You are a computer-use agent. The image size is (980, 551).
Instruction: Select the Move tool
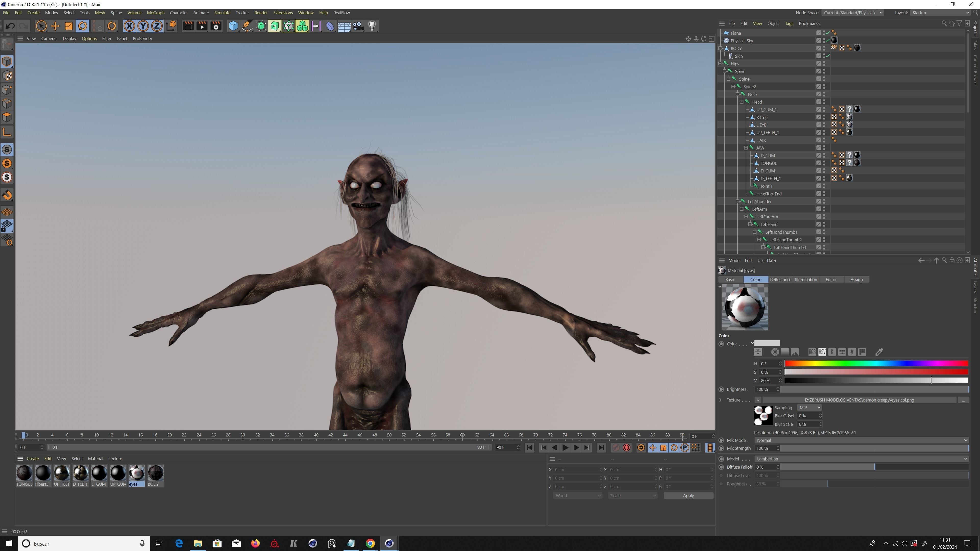pyautogui.click(x=55, y=26)
